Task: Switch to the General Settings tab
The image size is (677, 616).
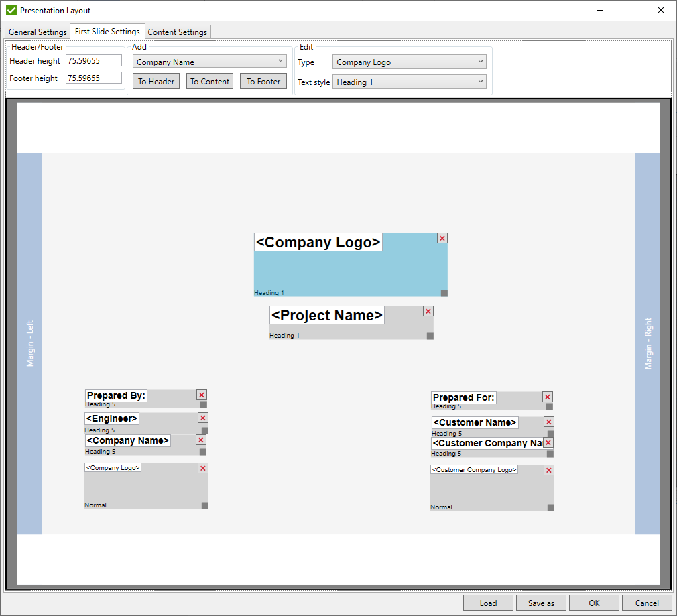Action: (x=37, y=32)
